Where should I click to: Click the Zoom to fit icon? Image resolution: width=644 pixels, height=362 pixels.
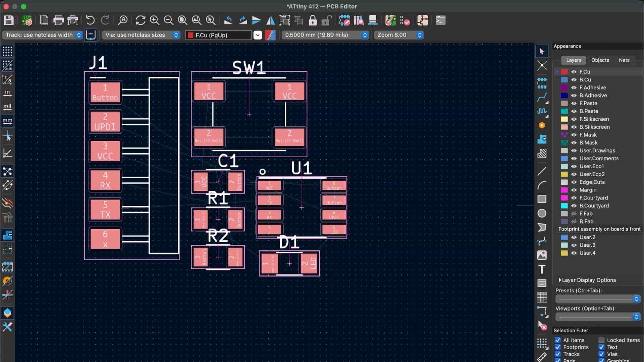[182, 20]
